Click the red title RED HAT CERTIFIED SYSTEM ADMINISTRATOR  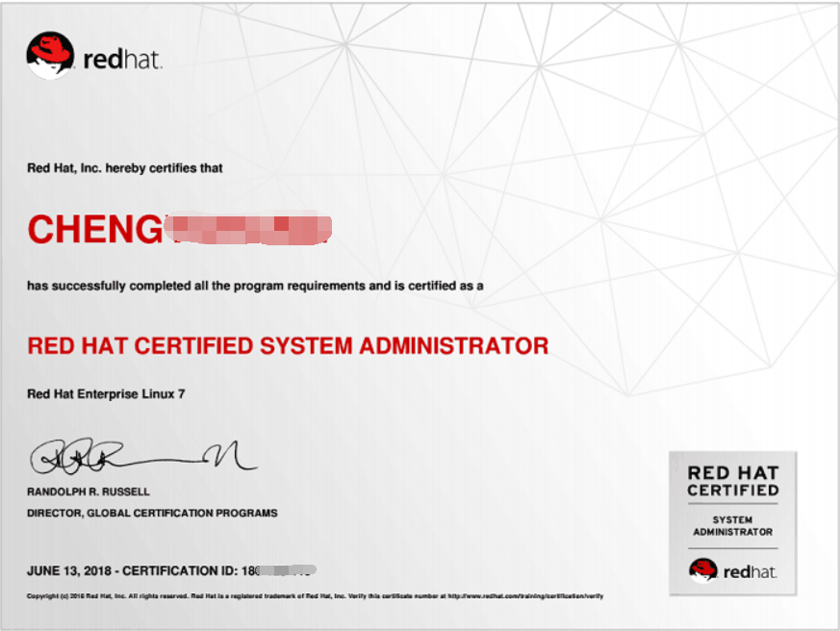click(288, 346)
